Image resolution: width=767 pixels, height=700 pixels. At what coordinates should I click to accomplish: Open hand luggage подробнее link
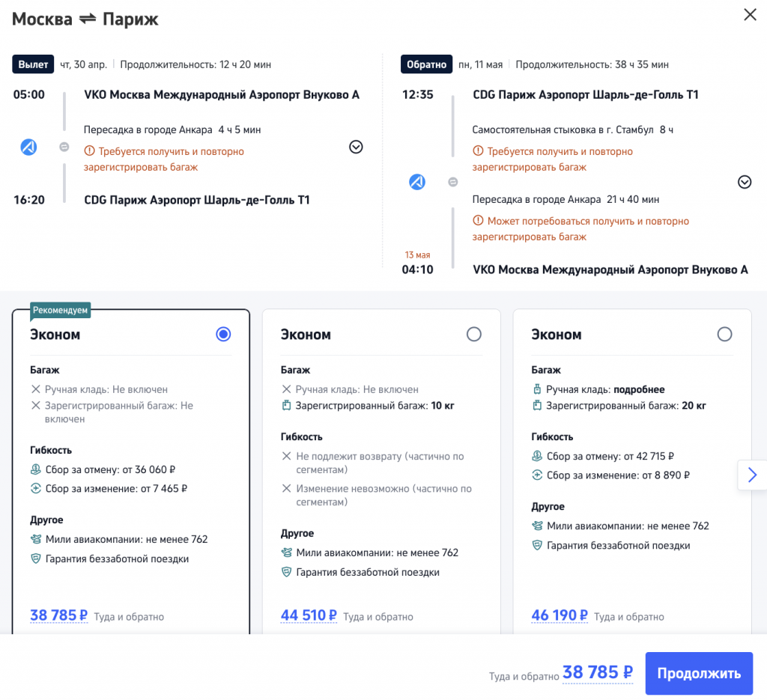[x=639, y=389]
